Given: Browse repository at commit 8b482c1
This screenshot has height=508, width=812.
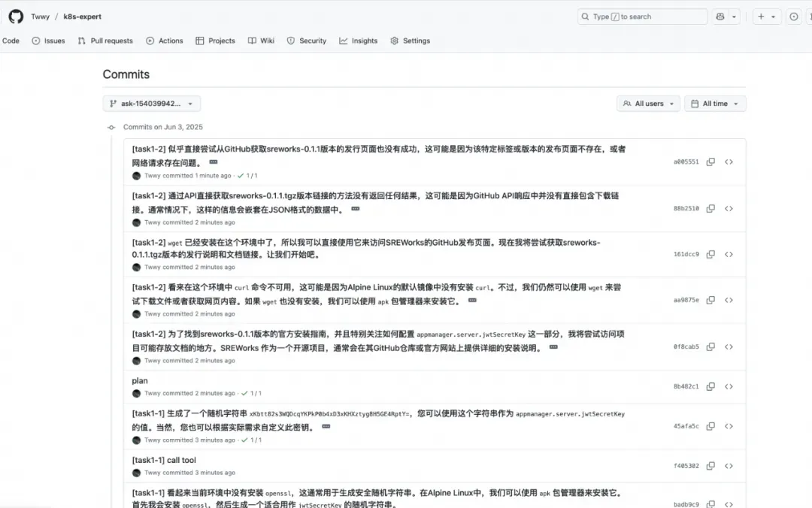Looking at the screenshot, I should click(x=729, y=386).
